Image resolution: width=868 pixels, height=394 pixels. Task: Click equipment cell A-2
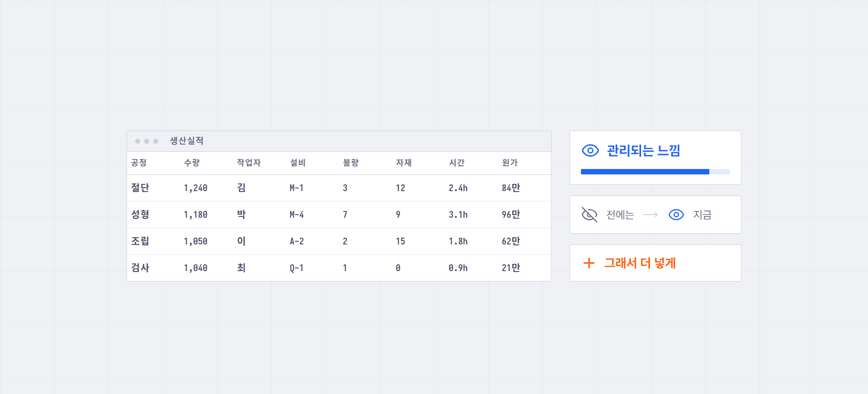297,241
